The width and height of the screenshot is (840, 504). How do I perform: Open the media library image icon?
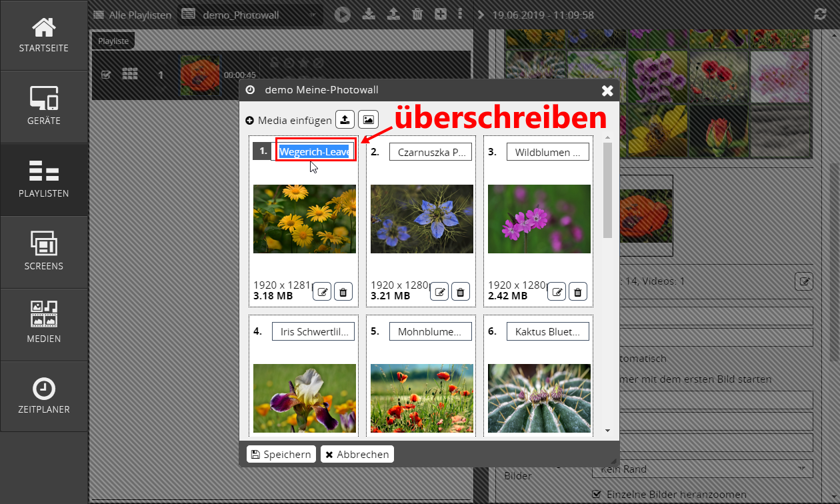coord(368,120)
